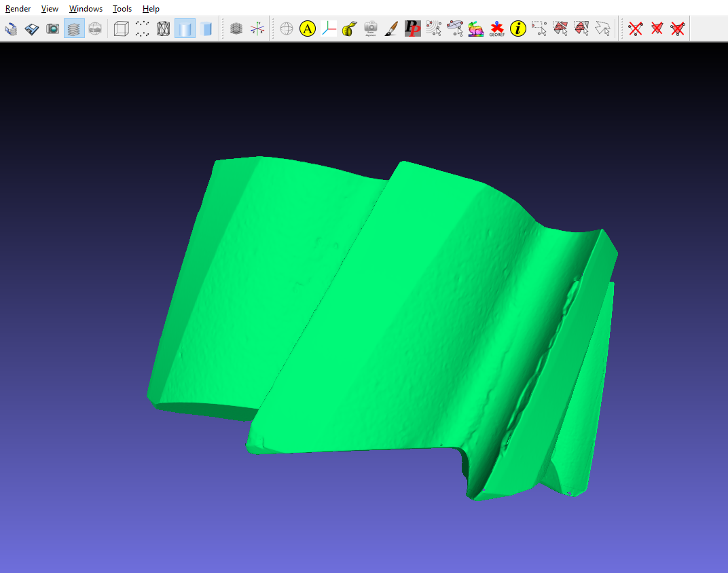
Task: Click the rainbow bunny quality mapper icon
Action: (475, 29)
